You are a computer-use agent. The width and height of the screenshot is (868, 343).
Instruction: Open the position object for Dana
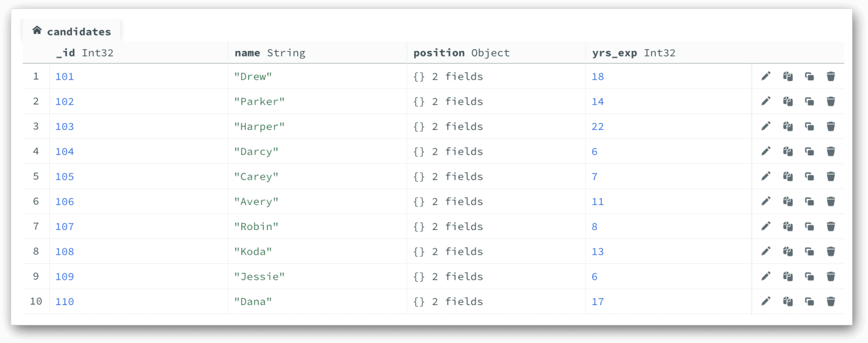pyautogui.click(x=448, y=301)
